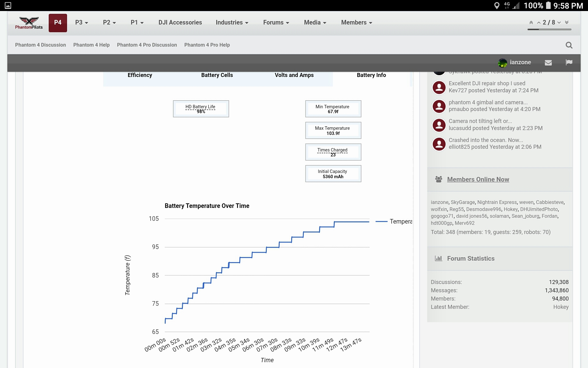Click the PhantomPilots logo

point(29,23)
